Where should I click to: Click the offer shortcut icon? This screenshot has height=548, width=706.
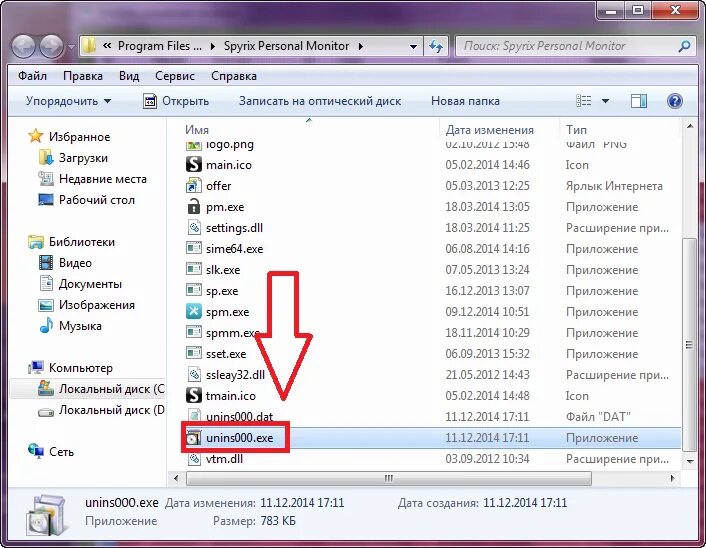(194, 186)
